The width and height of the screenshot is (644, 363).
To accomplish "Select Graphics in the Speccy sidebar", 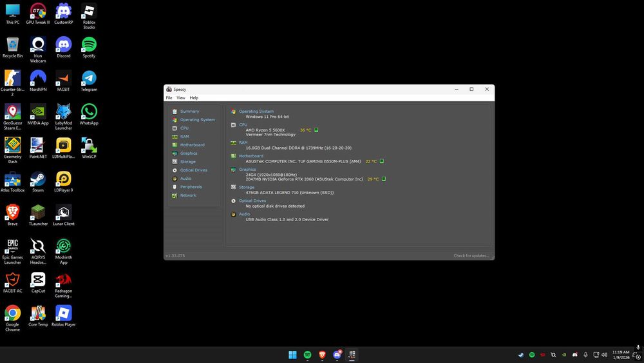I will click(189, 153).
